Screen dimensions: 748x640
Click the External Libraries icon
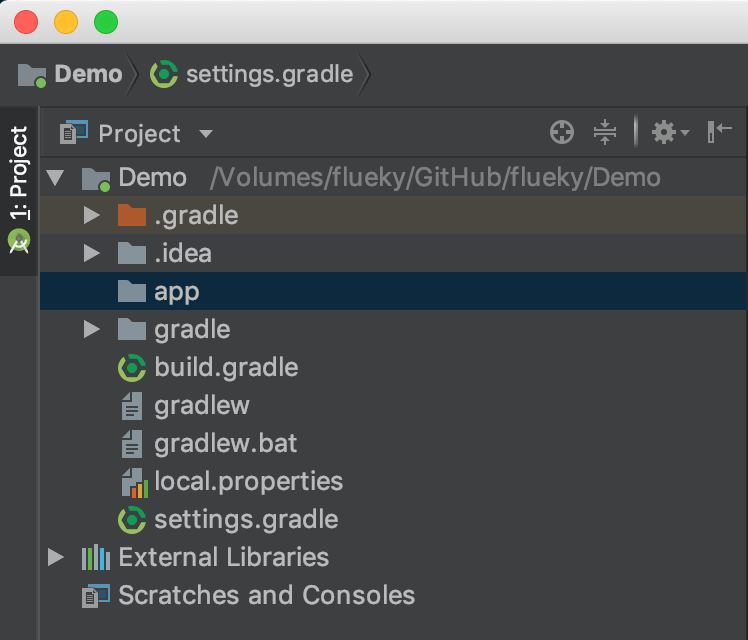[x=95, y=557]
